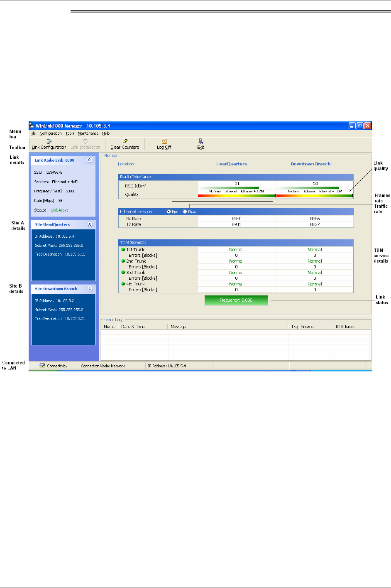This screenshot has height=588, width=391.
Task: Click the Rate [Mbps]: 36 text
Action: [48, 201]
